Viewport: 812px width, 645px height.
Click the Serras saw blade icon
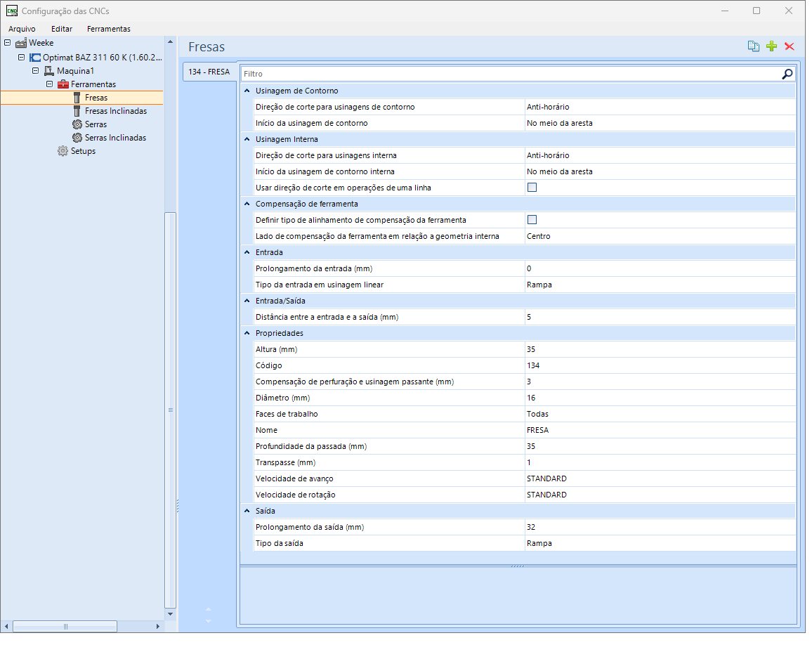(x=77, y=124)
